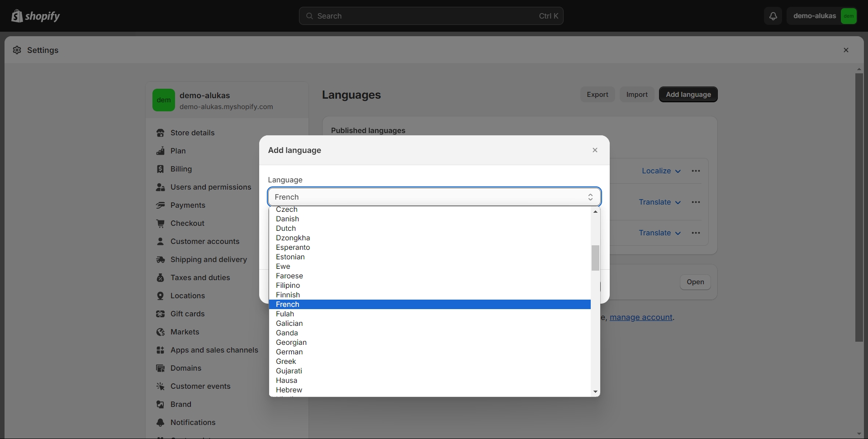Select German from the language list
The height and width of the screenshot is (439, 868).
click(289, 352)
